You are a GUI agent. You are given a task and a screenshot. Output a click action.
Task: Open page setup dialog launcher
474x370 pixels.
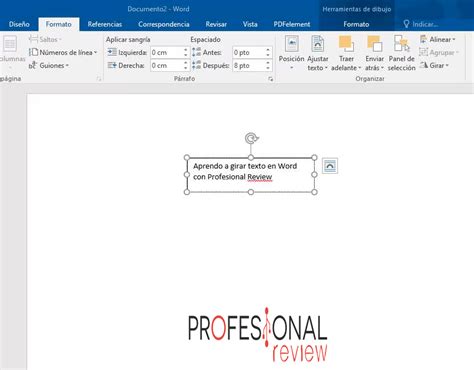[99, 79]
